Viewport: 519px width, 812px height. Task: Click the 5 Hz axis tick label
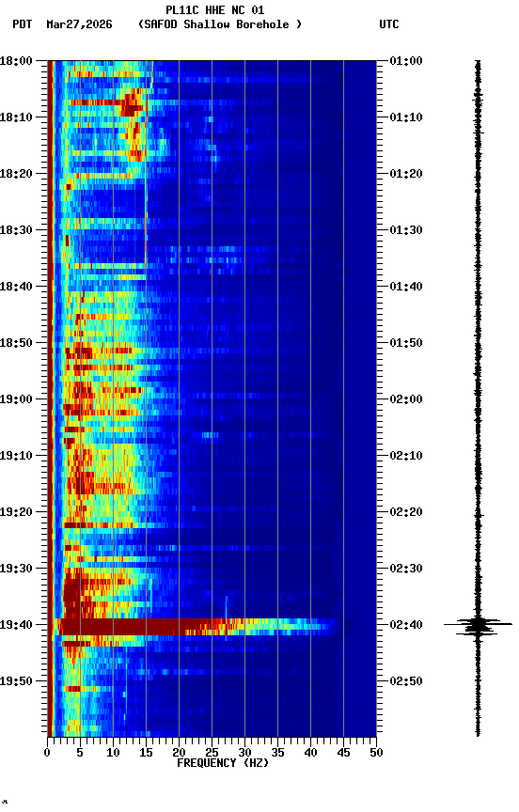tap(80, 753)
